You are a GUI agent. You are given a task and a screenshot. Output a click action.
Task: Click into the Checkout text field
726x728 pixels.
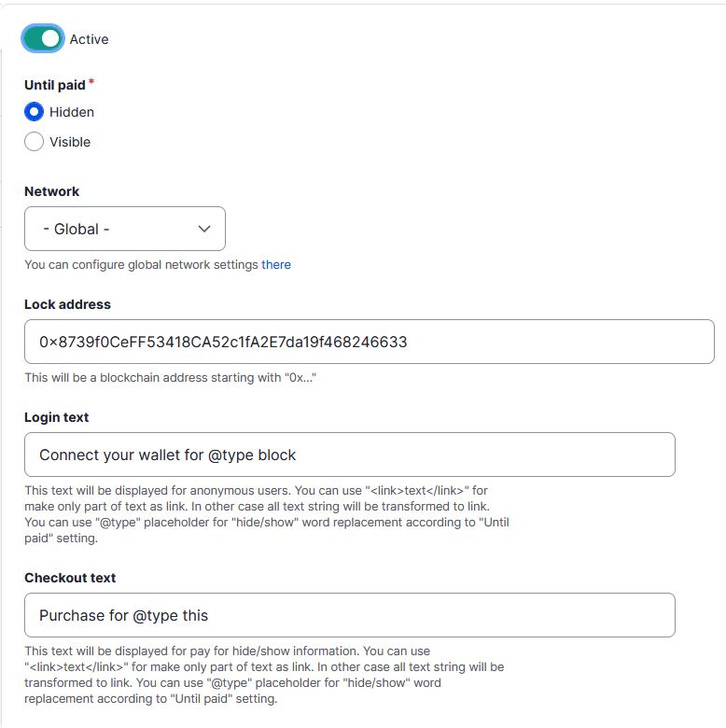click(350, 615)
